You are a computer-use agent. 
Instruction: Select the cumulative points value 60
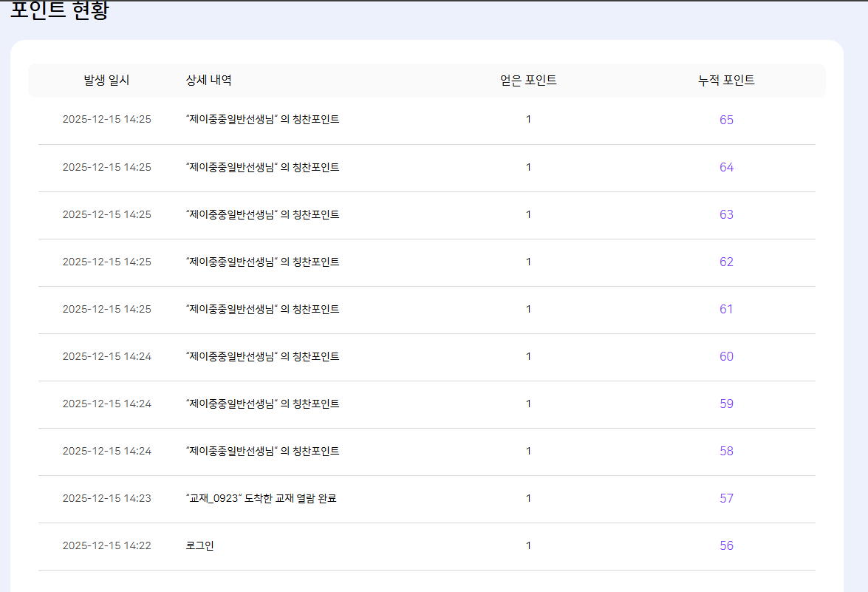click(726, 357)
